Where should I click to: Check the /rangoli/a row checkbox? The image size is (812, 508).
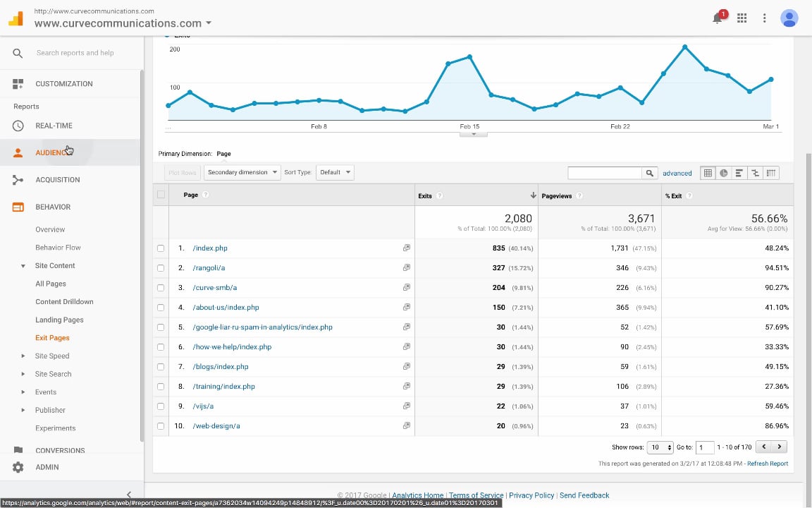click(161, 268)
